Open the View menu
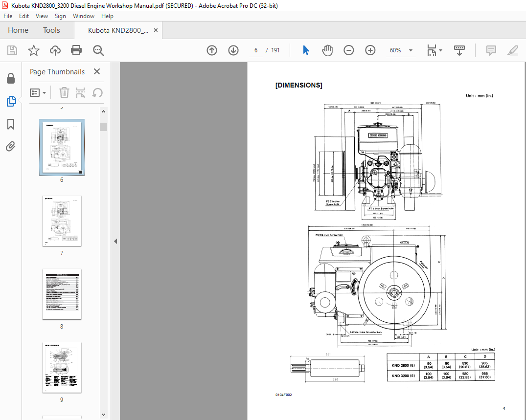This screenshot has height=420, width=526. pos(42,16)
